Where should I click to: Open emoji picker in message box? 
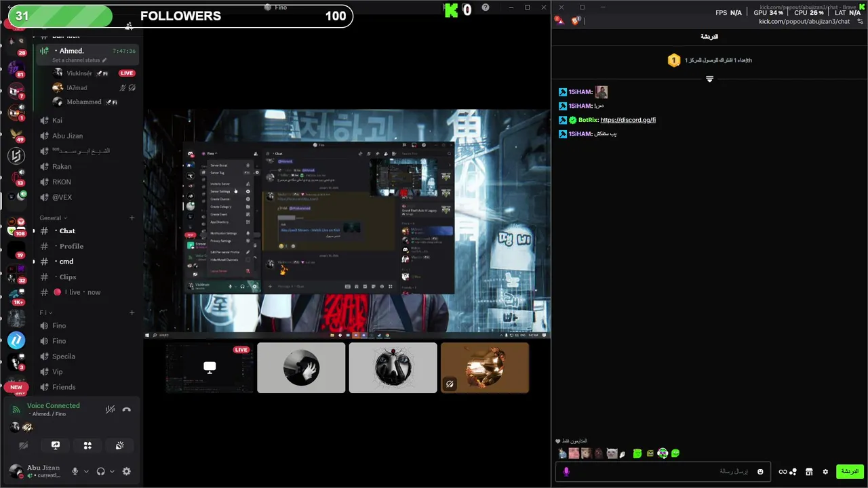point(760,472)
